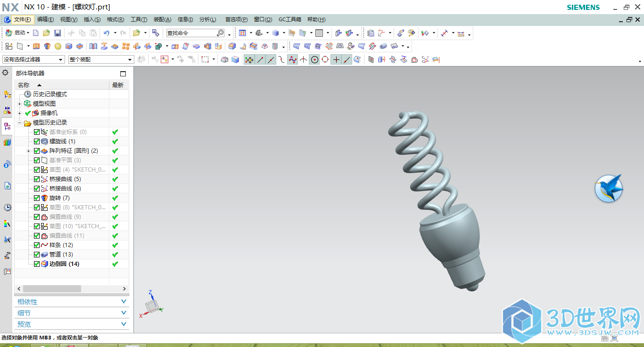Open the 视图(V) menu

(x=69, y=19)
